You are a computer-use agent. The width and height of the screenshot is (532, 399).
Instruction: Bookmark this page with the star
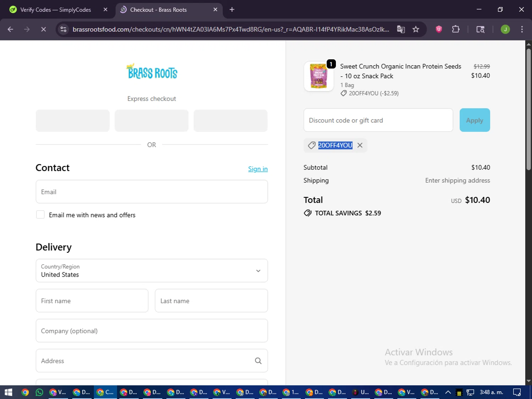point(416,29)
